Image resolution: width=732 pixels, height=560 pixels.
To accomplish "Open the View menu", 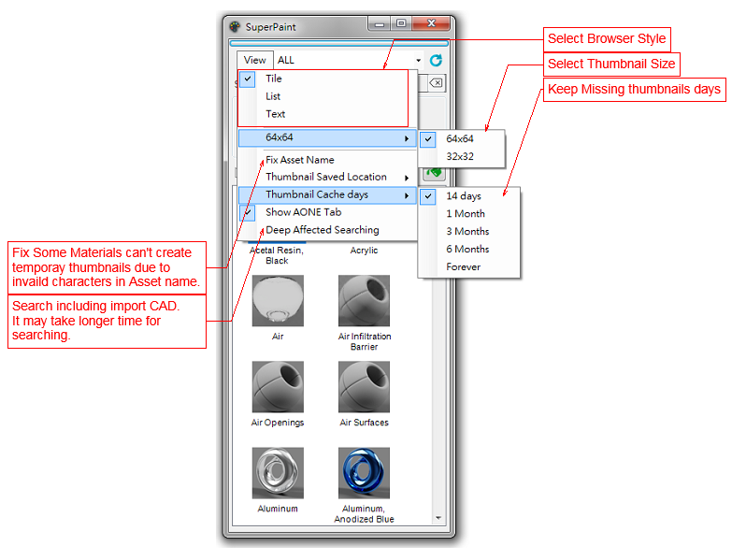I will click(x=254, y=60).
